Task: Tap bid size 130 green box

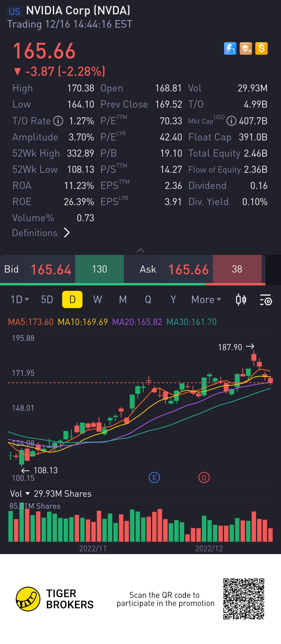Action: pos(99,269)
